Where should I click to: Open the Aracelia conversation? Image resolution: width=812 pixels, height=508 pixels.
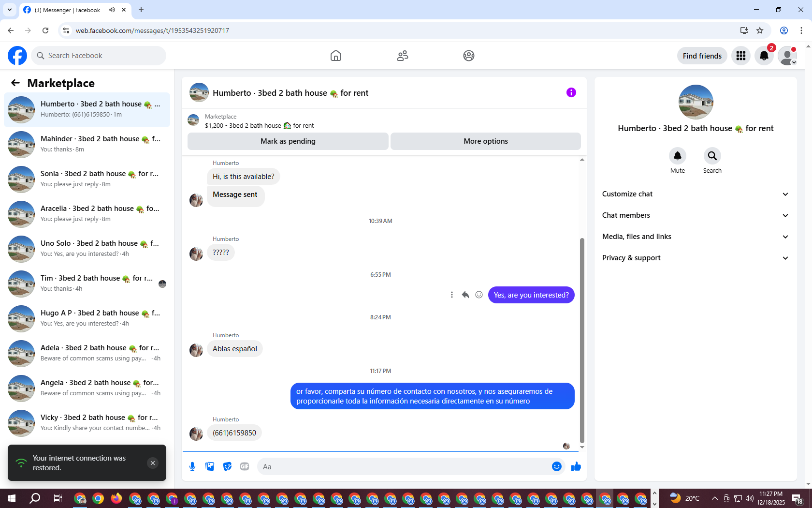pyautogui.click(x=87, y=214)
